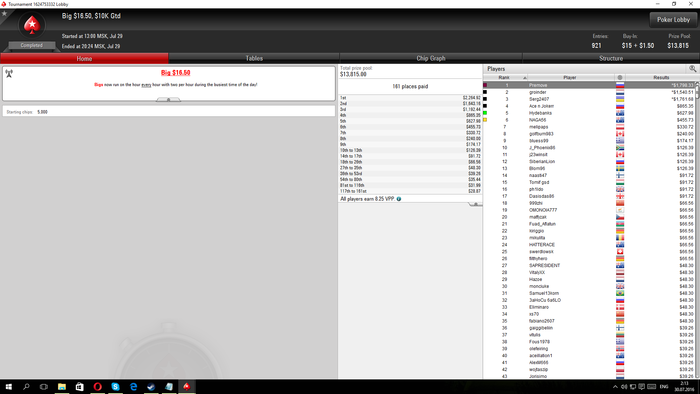The height and width of the screenshot is (394, 700).
Task: Sort players by Rank column
Action: click(505, 78)
